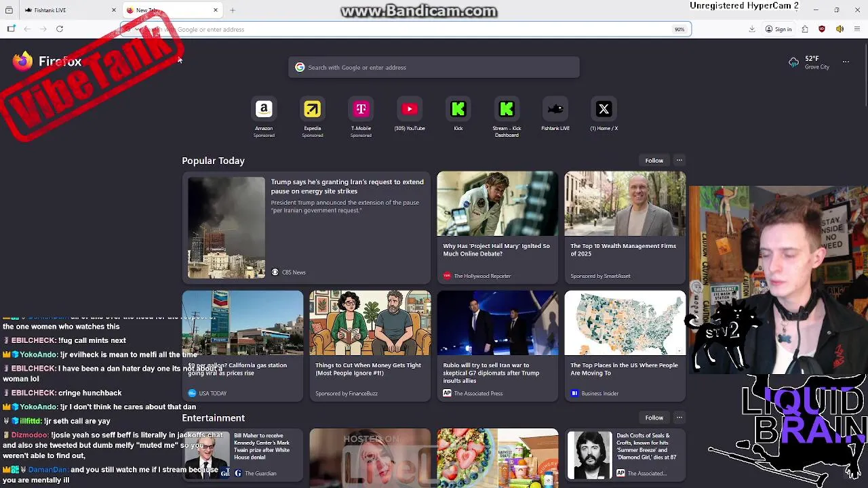Screen dimensions: 868x488
Task: Click the browser back arrow
Action: (x=27, y=29)
